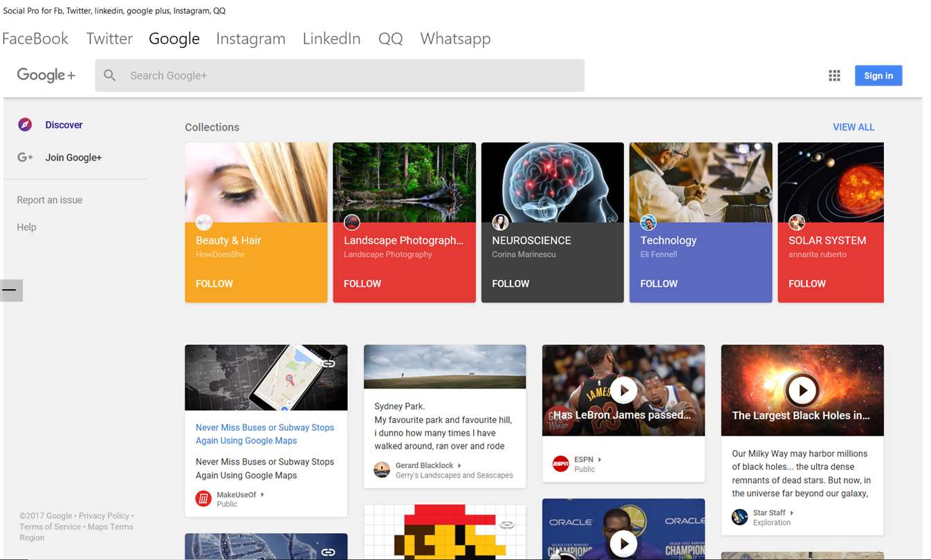Open the Maps Terms link
This screenshot has height=560, width=931.
(111, 527)
